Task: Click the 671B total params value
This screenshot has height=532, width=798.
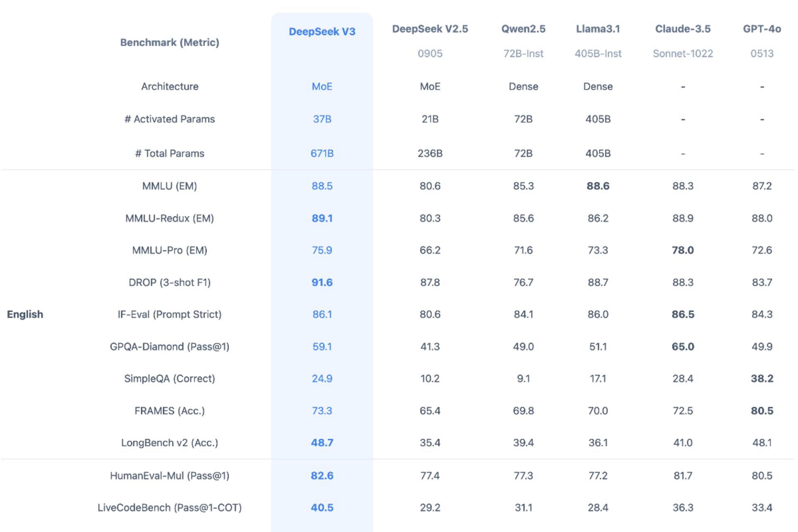Action: click(322, 153)
